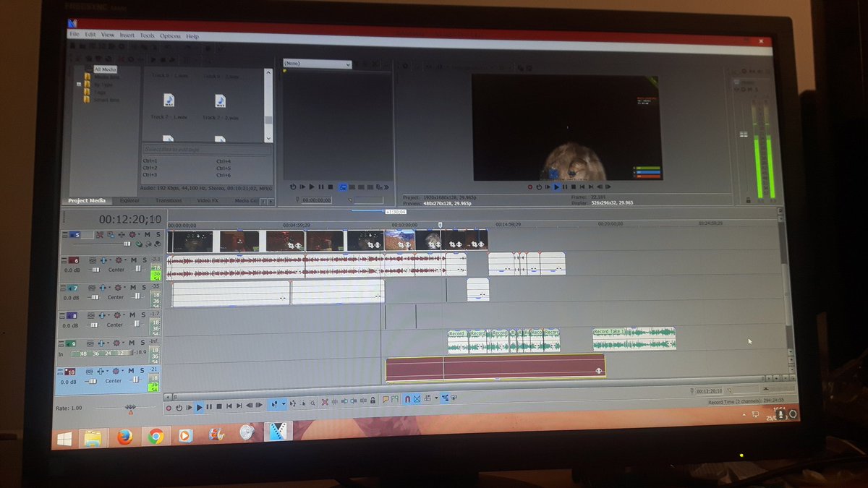Play the Trimmer window
Image resolution: width=868 pixels, height=488 pixels.
pyautogui.click(x=312, y=187)
